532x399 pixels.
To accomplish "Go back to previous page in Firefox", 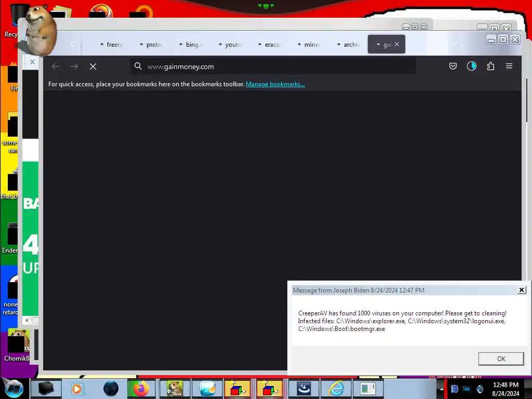I will click(x=56, y=66).
